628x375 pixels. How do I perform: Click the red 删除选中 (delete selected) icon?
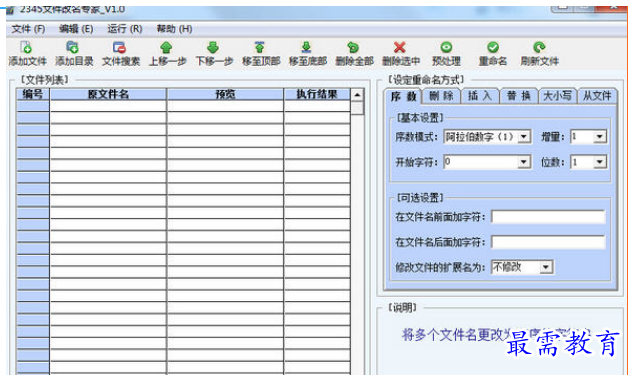[400, 47]
